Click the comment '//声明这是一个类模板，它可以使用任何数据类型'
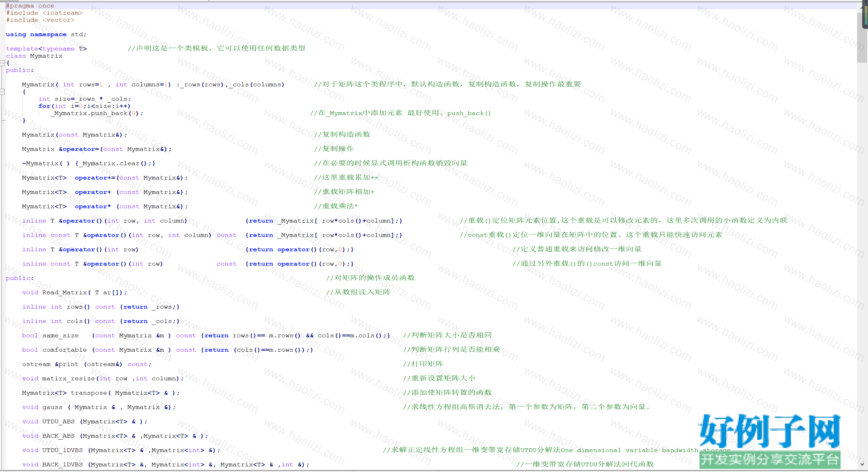The width and height of the screenshot is (868, 472). 216,48
